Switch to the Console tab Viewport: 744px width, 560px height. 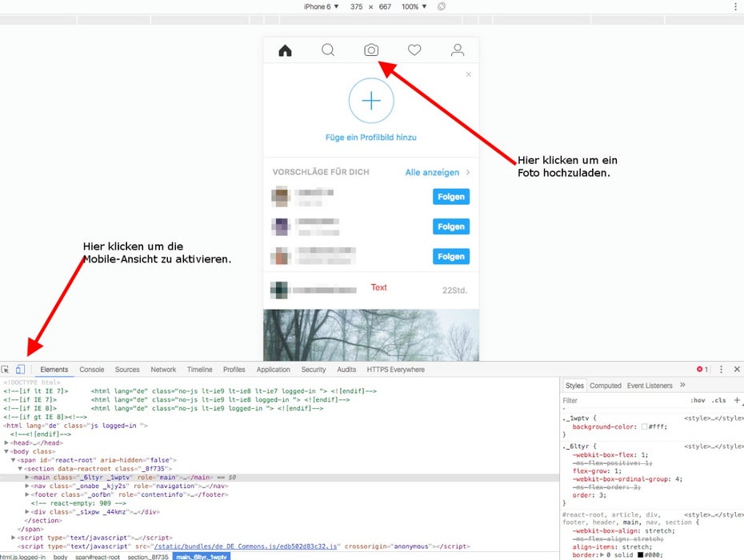(91, 370)
